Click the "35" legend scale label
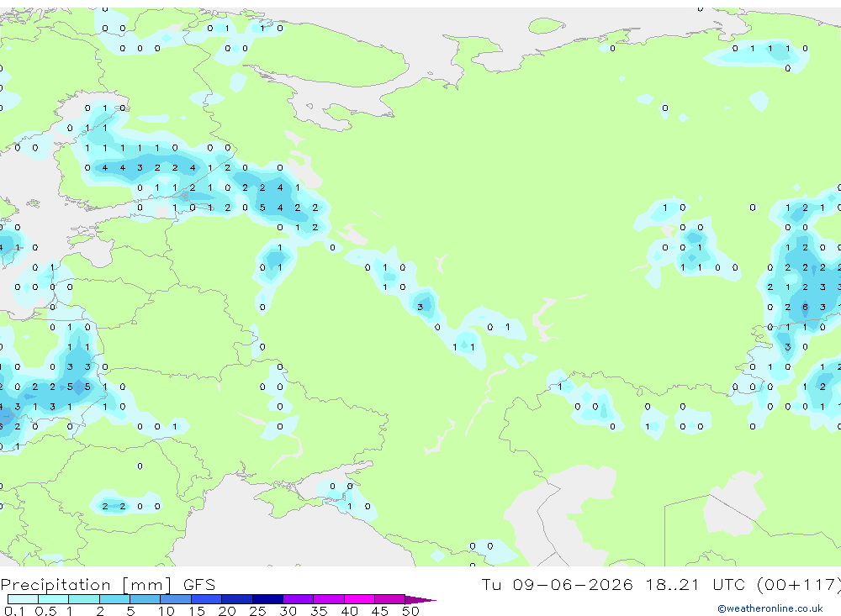Screen dimensions: 841x616 319,611
